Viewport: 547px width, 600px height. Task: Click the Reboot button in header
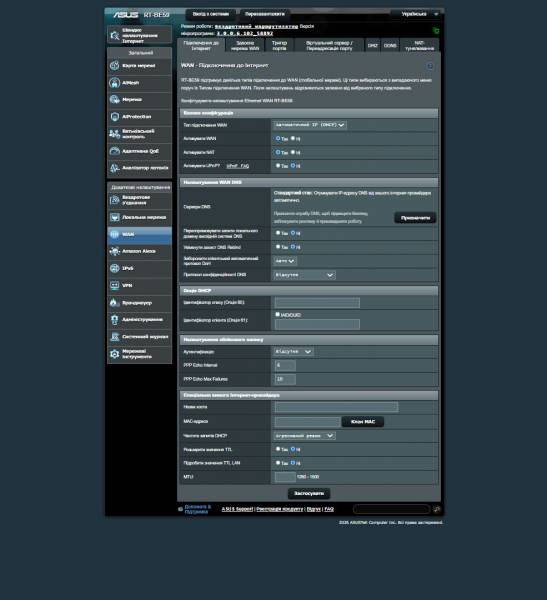pyautogui.click(x=265, y=14)
